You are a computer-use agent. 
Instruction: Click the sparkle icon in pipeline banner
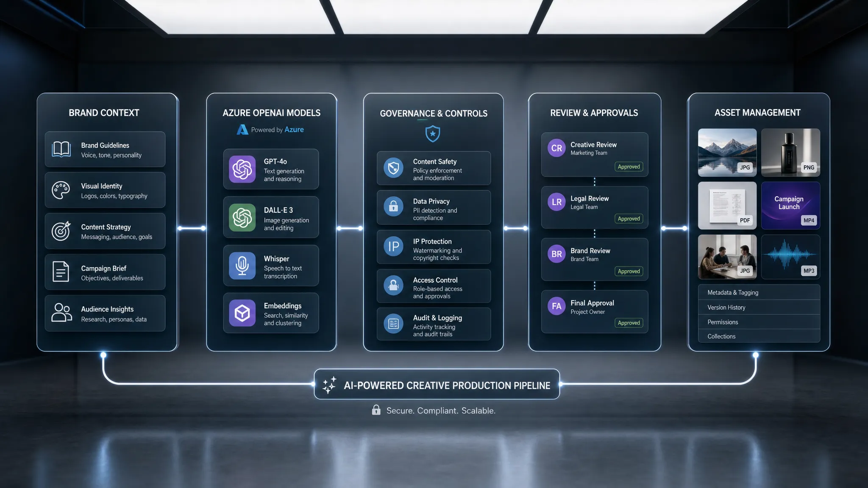click(x=329, y=385)
